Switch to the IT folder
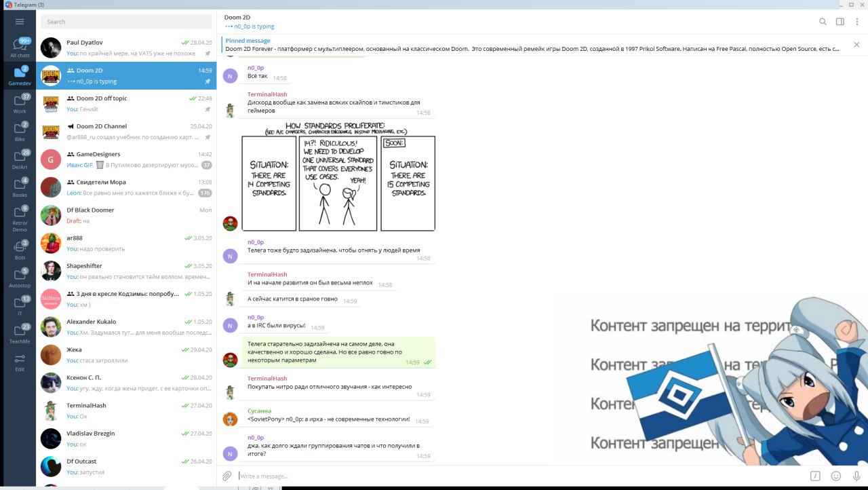The width and height of the screenshot is (868, 490). pos(20,305)
